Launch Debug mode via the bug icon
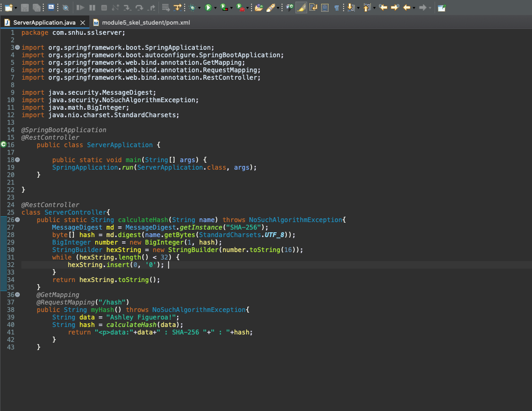The height and width of the screenshot is (411, 532). (193, 7)
